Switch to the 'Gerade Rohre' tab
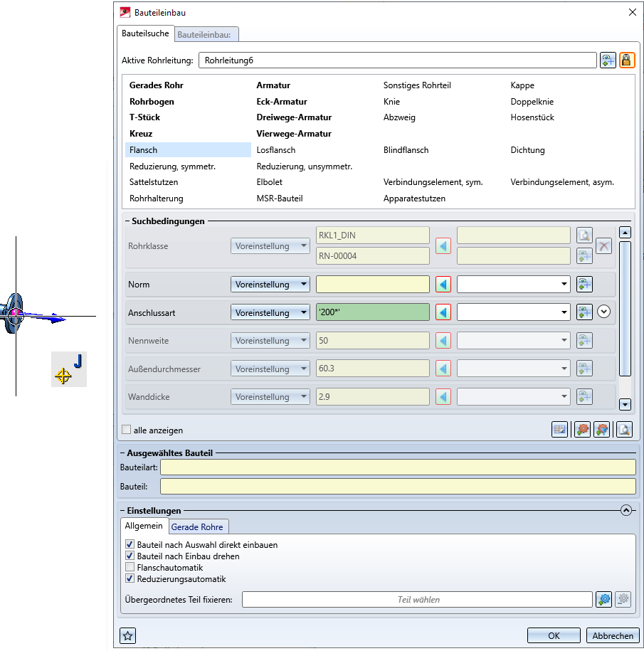Viewport: 644px width, 651px height. point(197,526)
